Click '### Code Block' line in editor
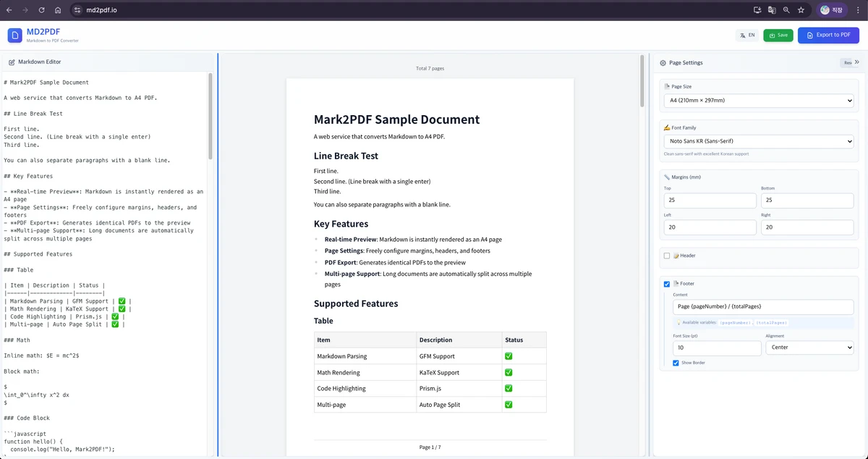868x459 pixels. tap(28, 418)
